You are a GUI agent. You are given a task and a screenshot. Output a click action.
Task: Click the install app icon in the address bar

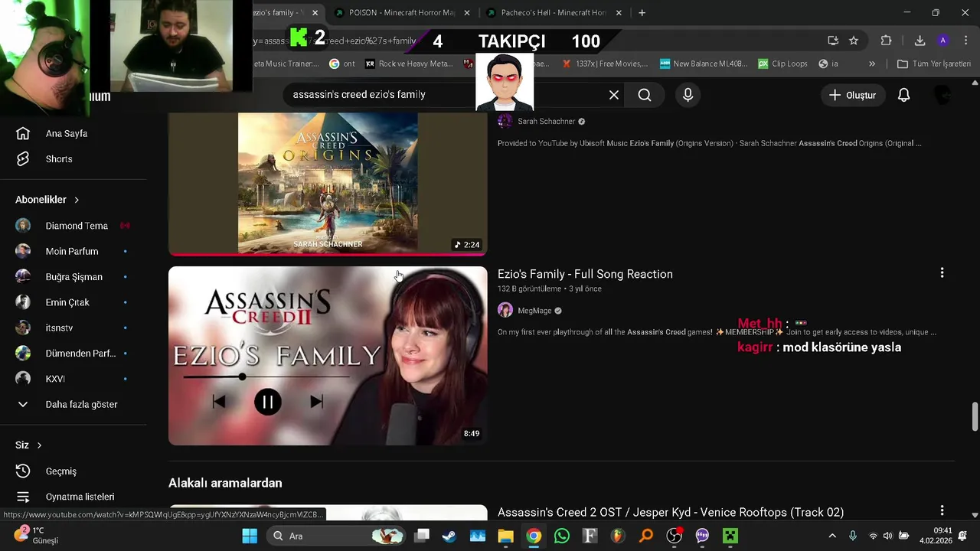833,41
